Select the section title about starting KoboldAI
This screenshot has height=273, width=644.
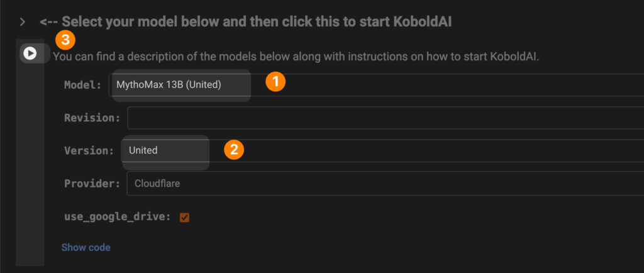point(245,22)
